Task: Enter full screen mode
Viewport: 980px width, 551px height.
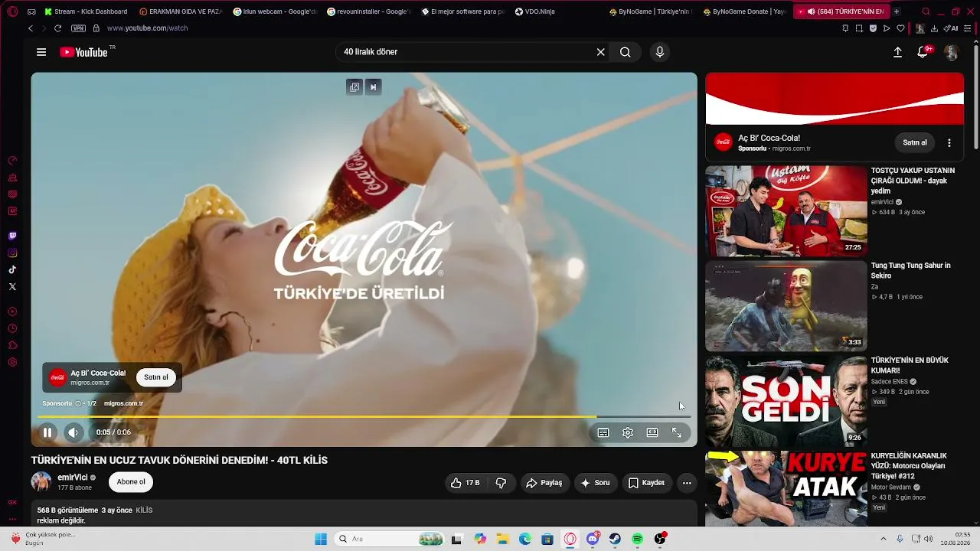Action: click(677, 432)
